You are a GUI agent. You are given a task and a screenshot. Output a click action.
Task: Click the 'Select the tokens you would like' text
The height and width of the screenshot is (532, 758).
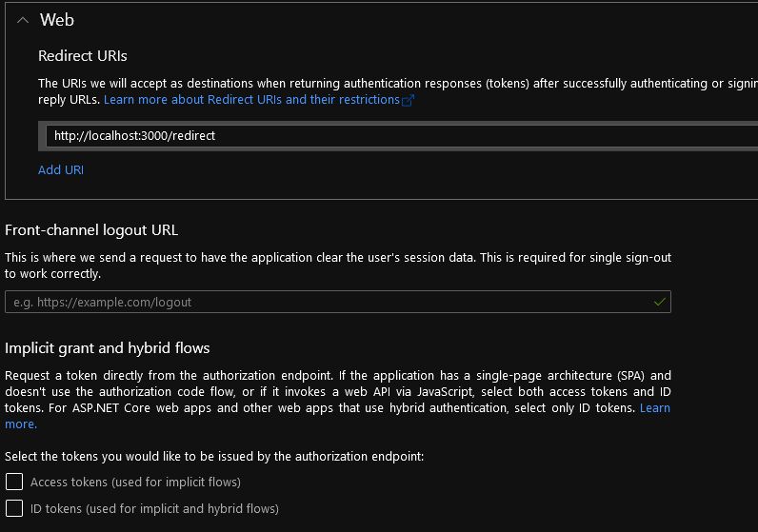[x=214, y=456]
